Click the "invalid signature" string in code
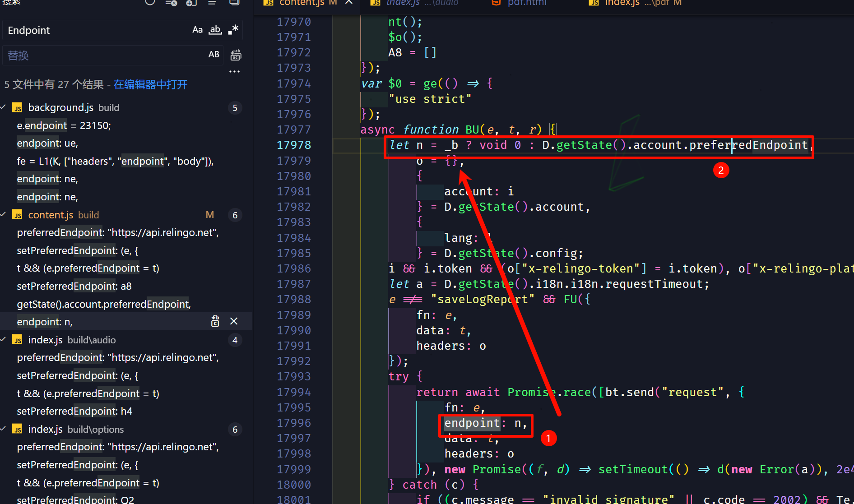Viewport: 854px width, 504px height. click(608, 499)
